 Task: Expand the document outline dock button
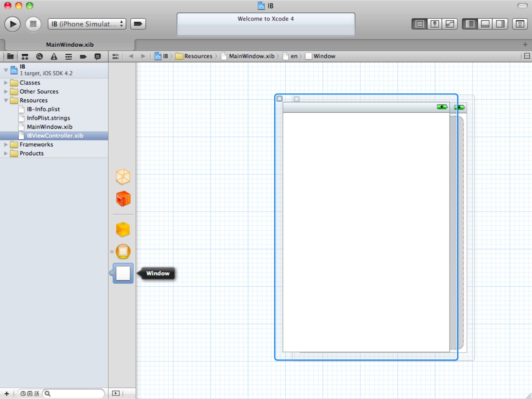tap(116, 393)
